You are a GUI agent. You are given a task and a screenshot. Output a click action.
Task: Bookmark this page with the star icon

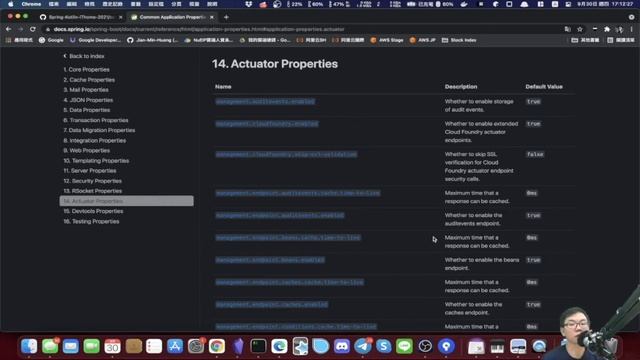pyautogui.click(x=580, y=29)
